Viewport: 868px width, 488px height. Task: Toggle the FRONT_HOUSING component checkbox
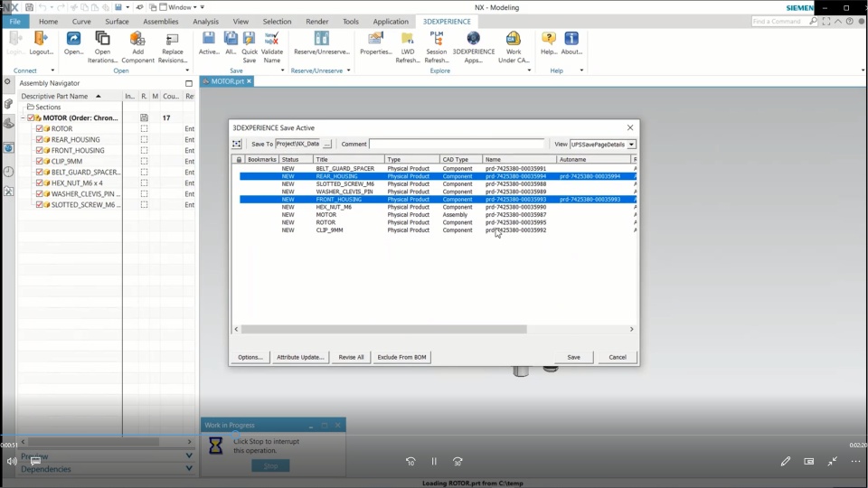[x=39, y=150]
